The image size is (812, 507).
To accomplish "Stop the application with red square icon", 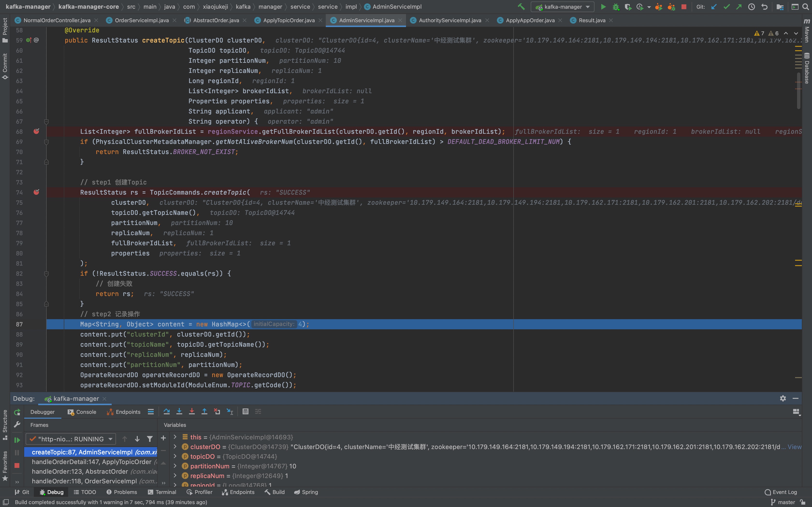I will 684,7.
